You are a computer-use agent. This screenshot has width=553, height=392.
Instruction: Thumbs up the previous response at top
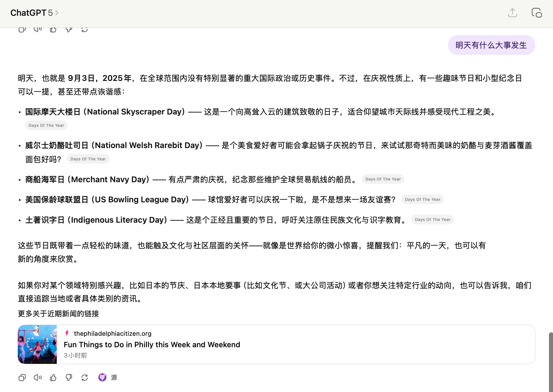(x=53, y=29)
